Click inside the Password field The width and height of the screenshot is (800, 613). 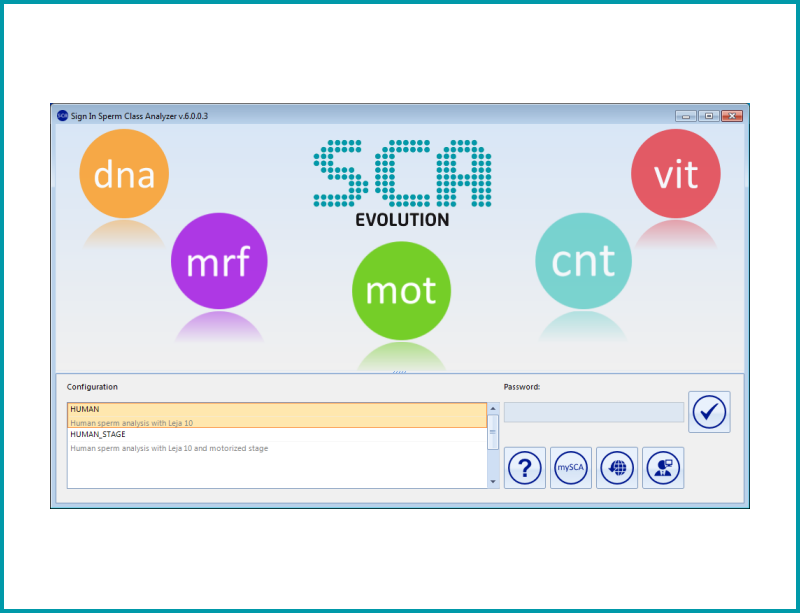point(594,412)
